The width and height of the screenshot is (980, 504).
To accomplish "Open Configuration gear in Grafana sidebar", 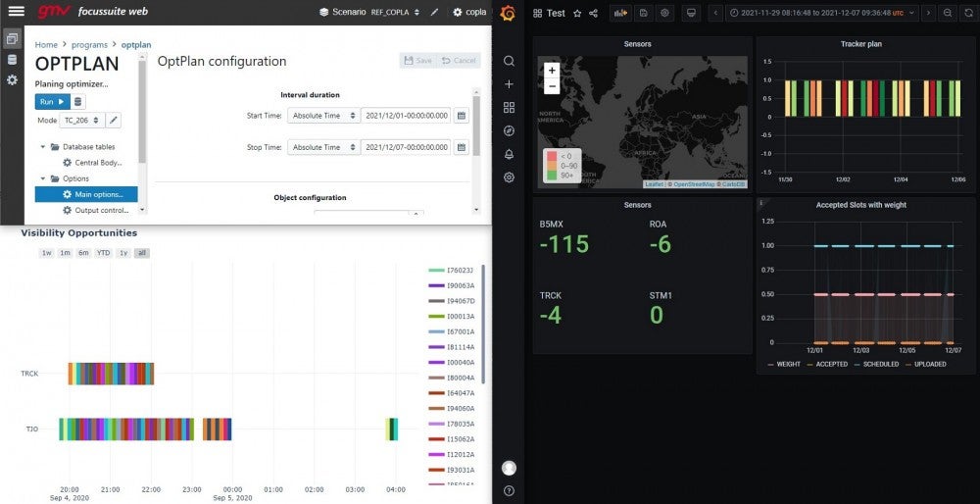I will 509,177.
